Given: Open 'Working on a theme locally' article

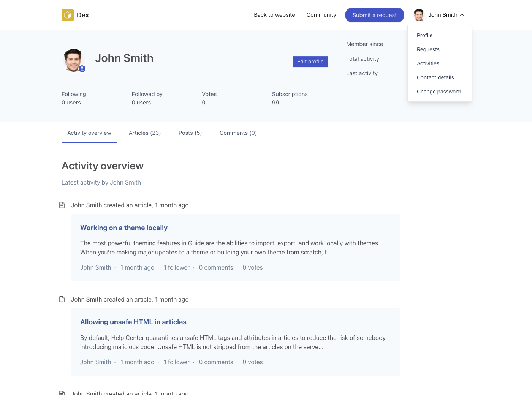Looking at the screenshot, I should tap(124, 228).
